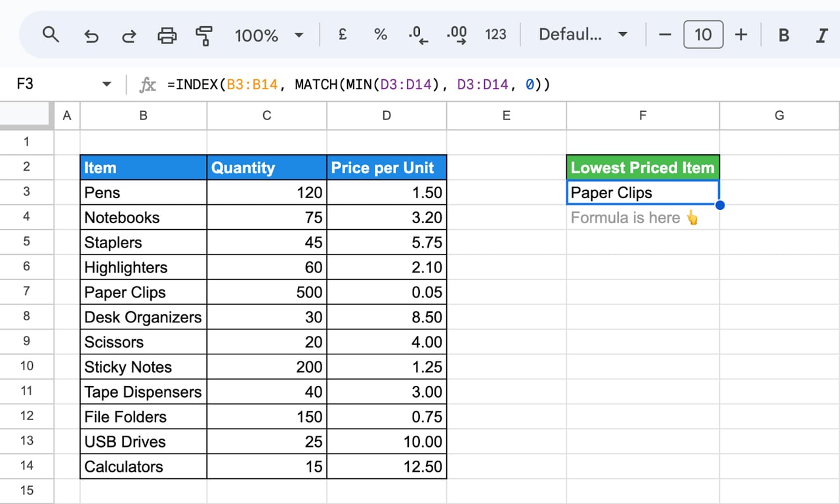Select the Tape Dispensers cell

pos(143,392)
